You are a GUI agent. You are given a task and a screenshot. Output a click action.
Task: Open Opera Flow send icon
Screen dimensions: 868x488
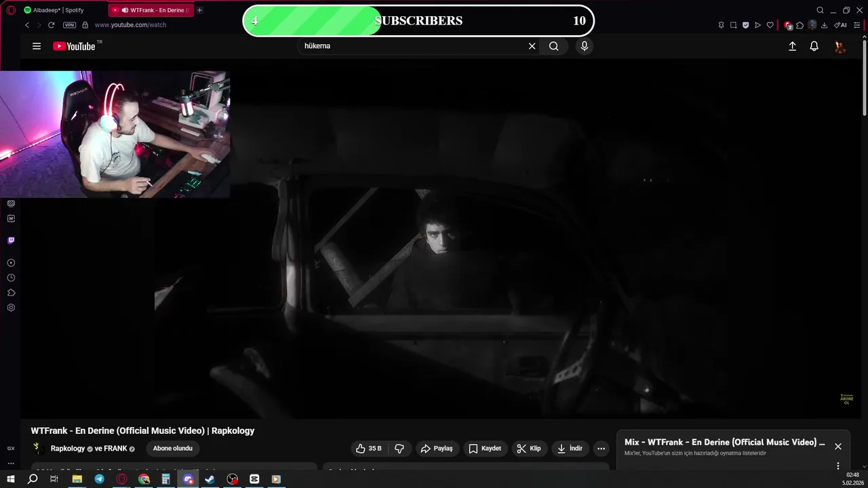[x=757, y=25]
